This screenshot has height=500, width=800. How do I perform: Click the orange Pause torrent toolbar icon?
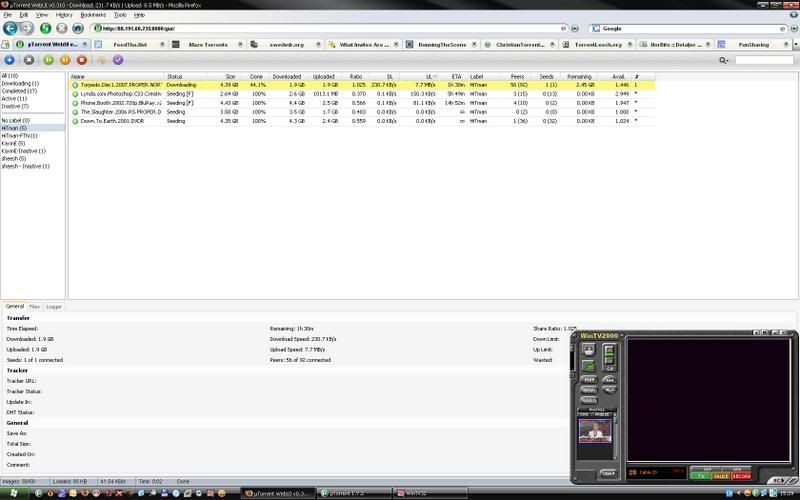pyautogui.click(x=65, y=60)
